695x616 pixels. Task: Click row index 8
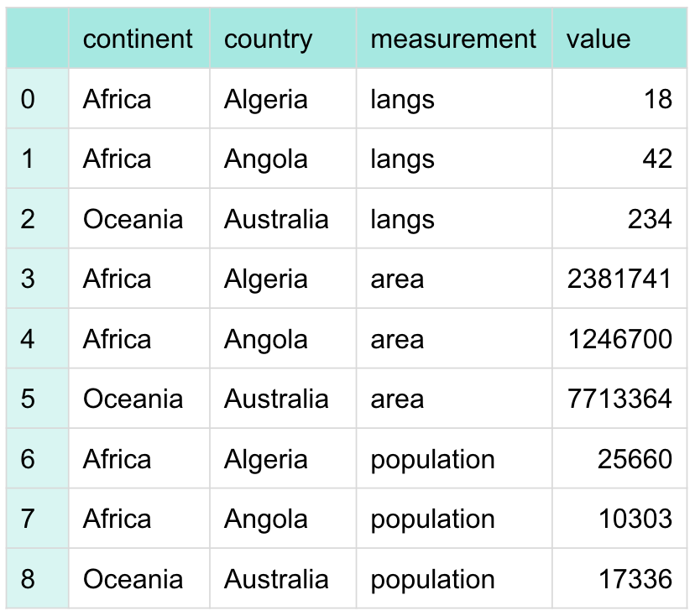29,579
